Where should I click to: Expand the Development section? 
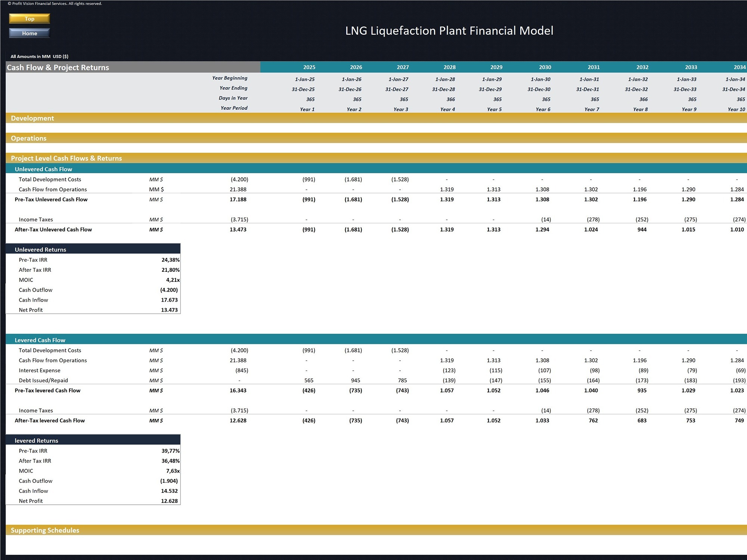(x=33, y=118)
